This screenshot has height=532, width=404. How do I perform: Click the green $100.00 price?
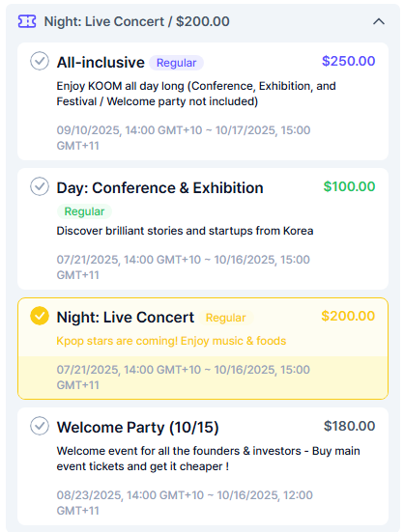[349, 186]
